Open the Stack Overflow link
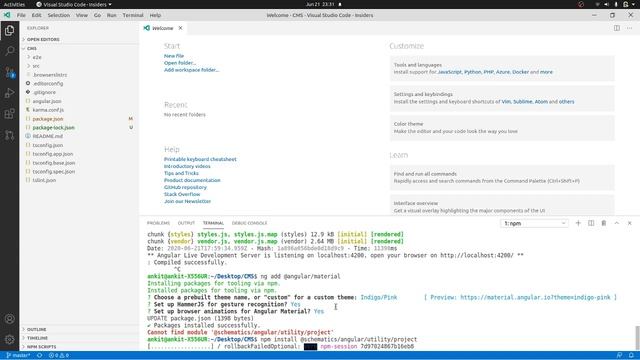The width and height of the screenshot is (640, 360). [x=182, y=194]
